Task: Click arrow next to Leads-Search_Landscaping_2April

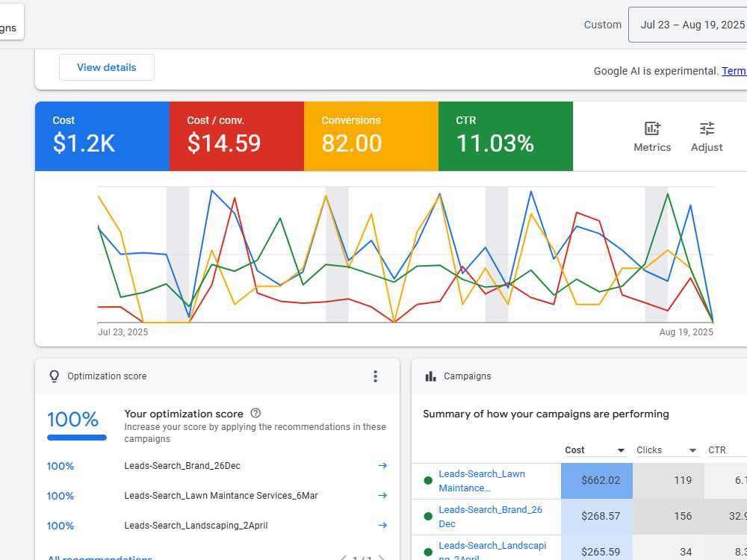Action: [382, 526]
